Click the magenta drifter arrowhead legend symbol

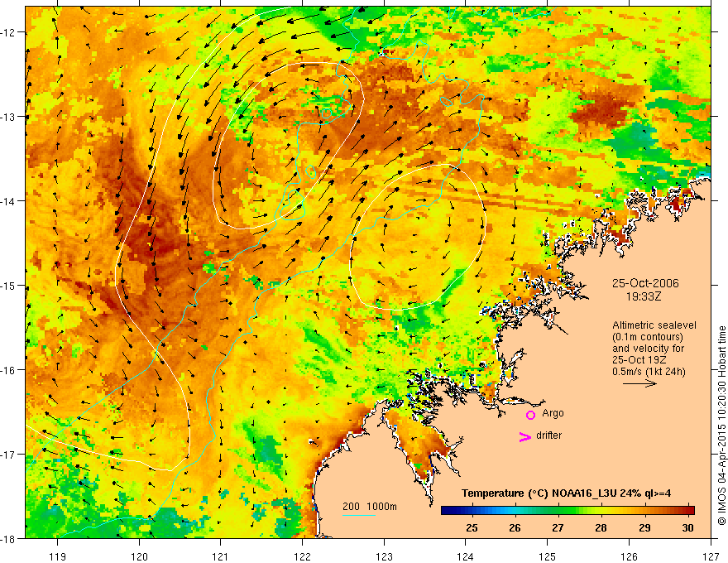pos(525,436)
